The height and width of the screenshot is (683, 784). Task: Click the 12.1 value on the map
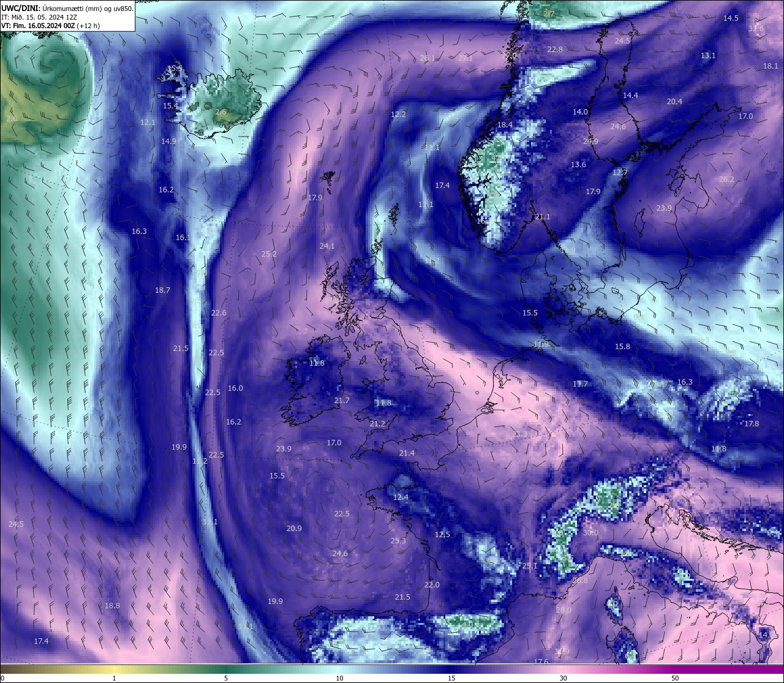(148, 123)
